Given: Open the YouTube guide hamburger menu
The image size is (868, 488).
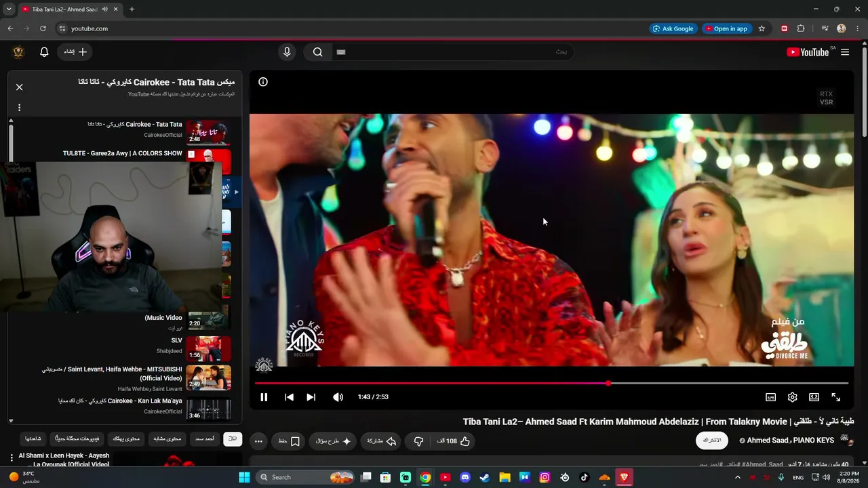Looking at the screenshot, I should pyautogui.click(x=845, y=52).
